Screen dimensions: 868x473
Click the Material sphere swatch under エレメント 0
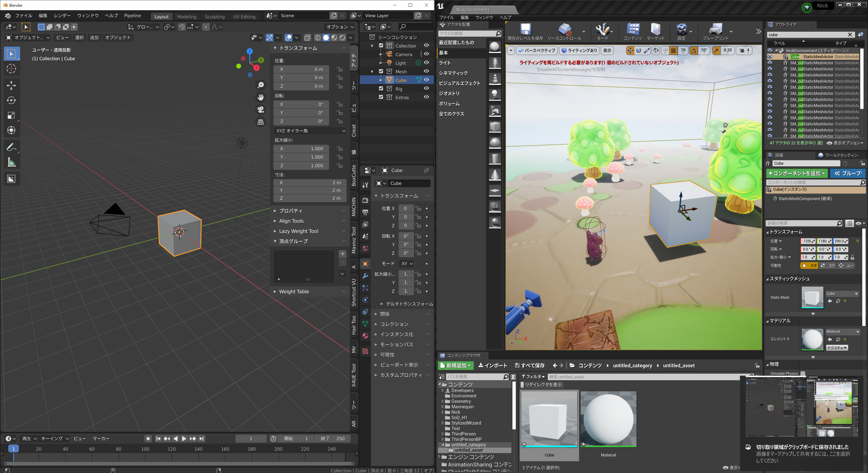point(812,339)
